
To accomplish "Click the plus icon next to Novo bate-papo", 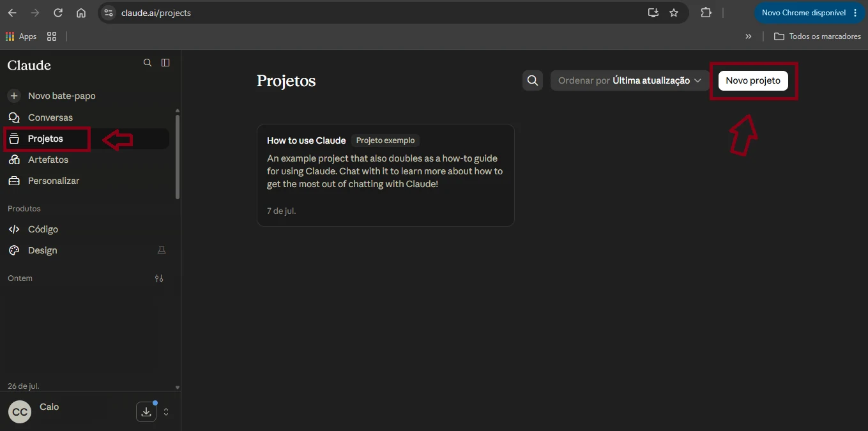I will coord(14,96).
